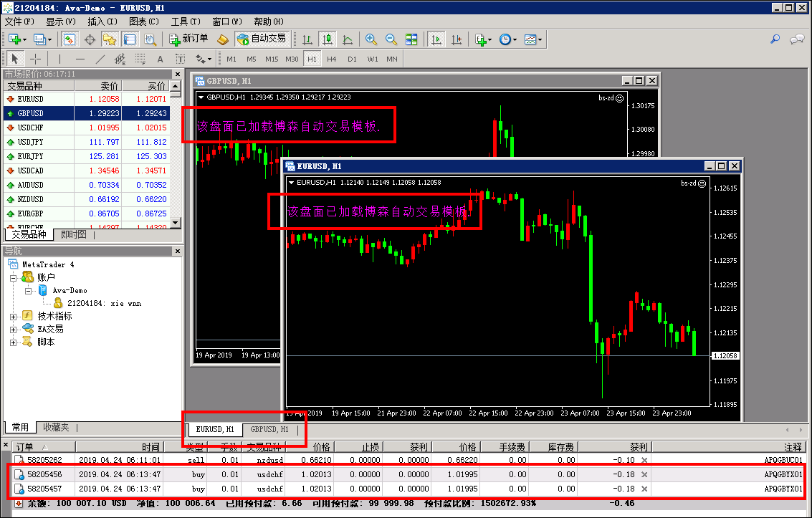This screenshot has height=518, width=812.
Task: Select AUDUSD row in Market Watch
Action: [87, 185]
